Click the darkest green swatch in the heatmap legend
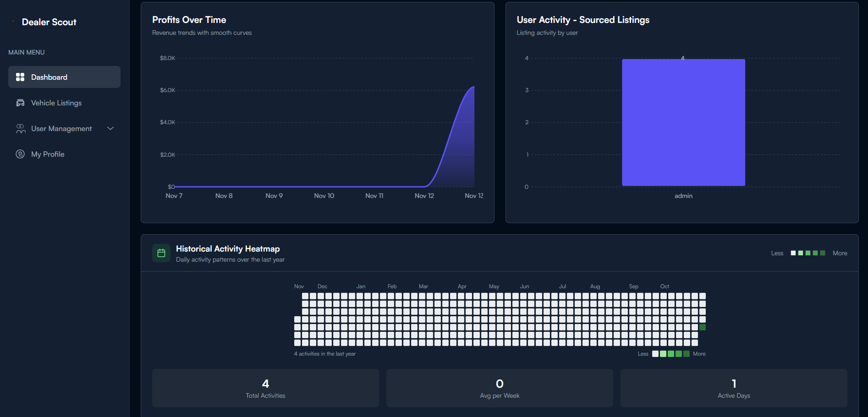Viewport: 868px width, 417px height. (x=686, y=354)
